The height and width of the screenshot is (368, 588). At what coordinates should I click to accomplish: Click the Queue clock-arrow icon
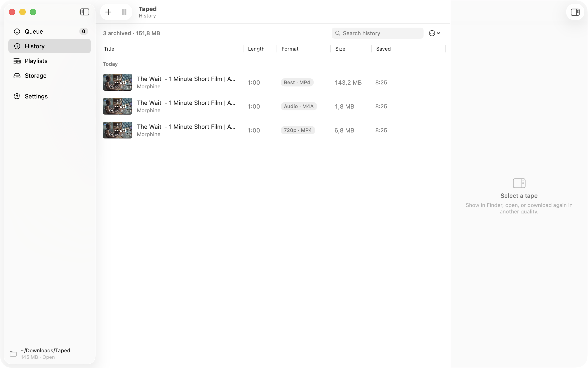coord(17,32)
